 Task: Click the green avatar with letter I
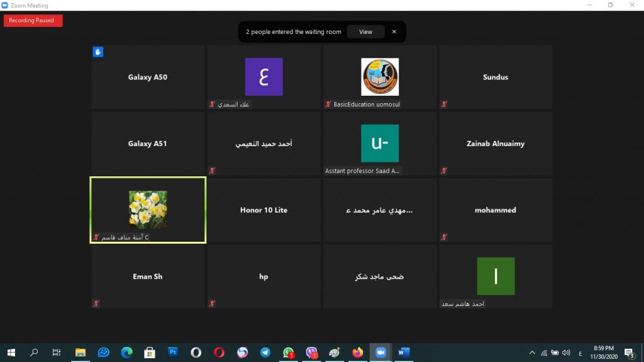(x=496, y=276)
